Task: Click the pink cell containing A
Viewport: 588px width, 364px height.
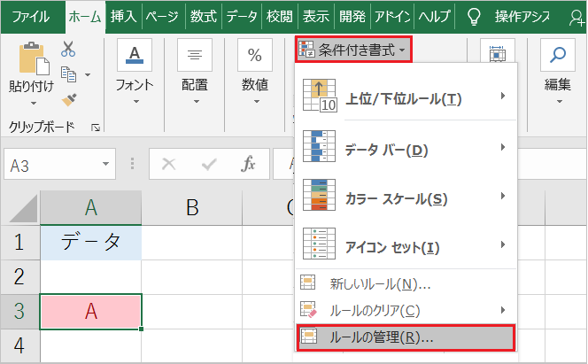Action: tap(90, 312)
